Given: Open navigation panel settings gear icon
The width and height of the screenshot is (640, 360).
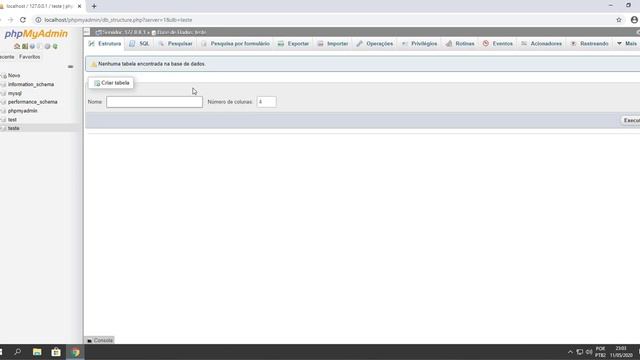Looking at the screenshot, I should [x=47, y=47].
